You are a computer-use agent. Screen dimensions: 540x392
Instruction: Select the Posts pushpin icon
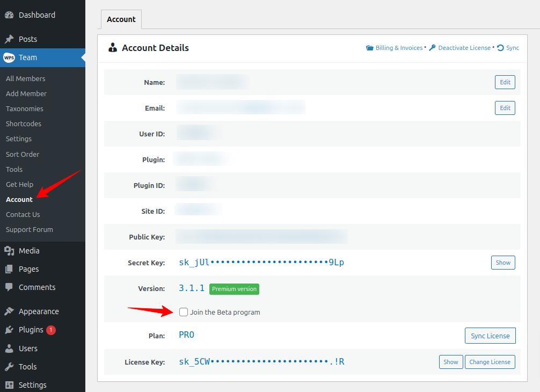pyautogui.click(x=10, y=39)
